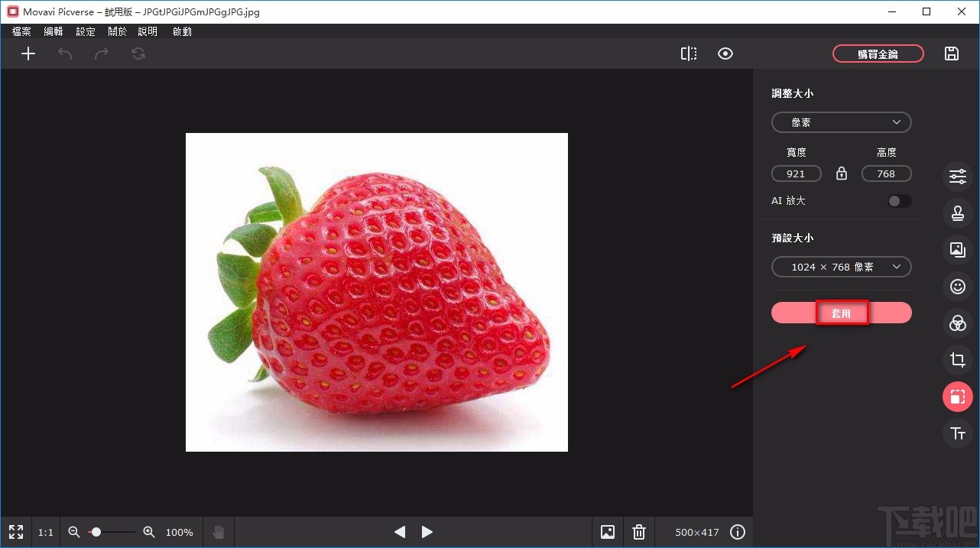
Task: Open the Adjust sliders panel icon
Action: click(x=957, y=177)
